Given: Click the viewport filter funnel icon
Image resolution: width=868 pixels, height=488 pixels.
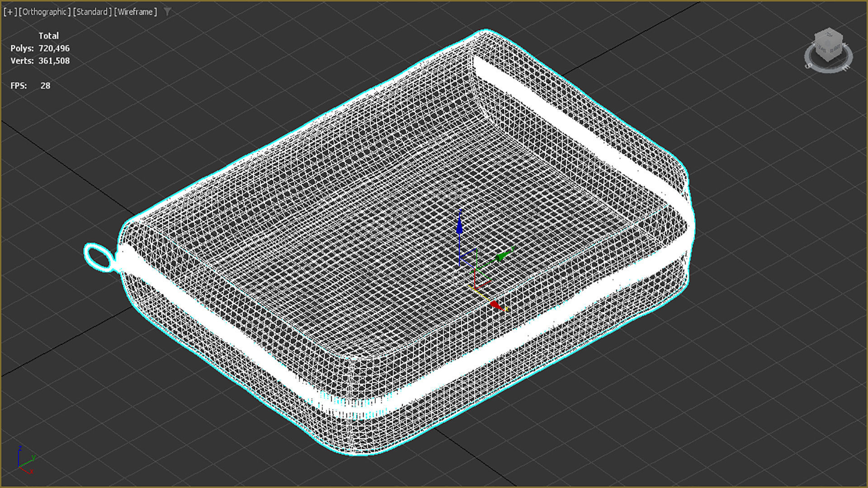Looking at the screenshot, I should tap(167, 12).
